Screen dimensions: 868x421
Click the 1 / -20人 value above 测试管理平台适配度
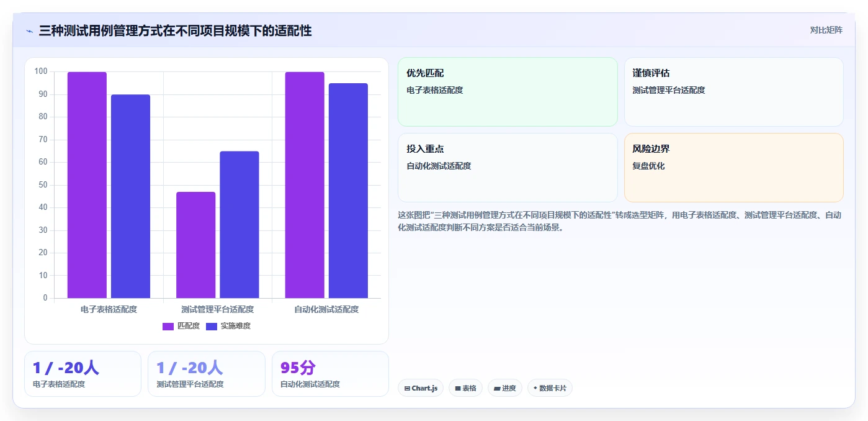point(189,368)
